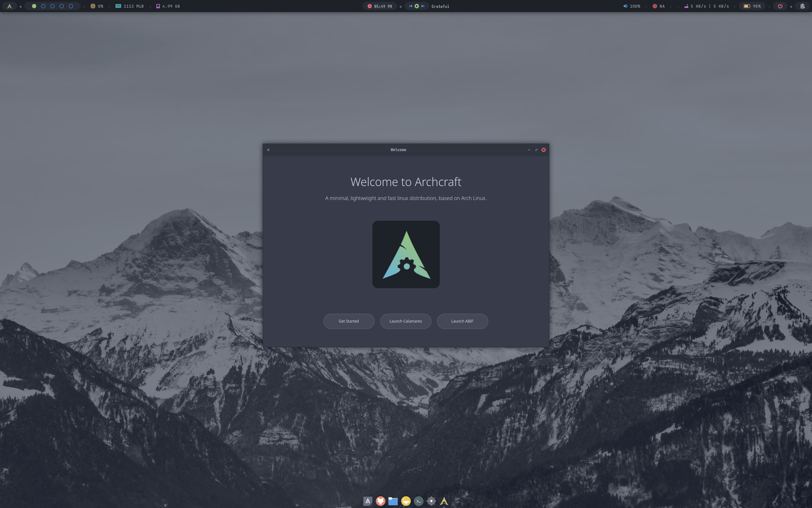Click the disk usage drive icon
The height and width of the screenshot is (508, 812).
(158, 6)
